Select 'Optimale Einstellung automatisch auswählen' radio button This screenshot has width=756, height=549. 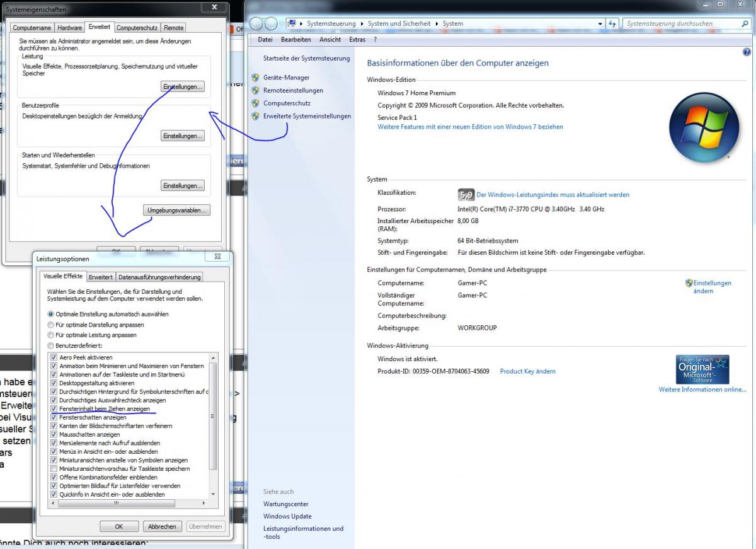click(x=51, y=314)
